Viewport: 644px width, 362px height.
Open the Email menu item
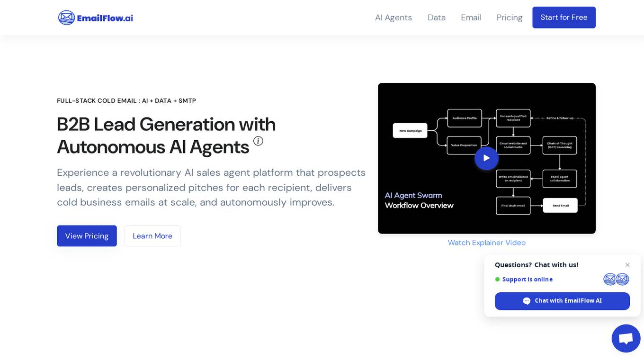(471, 18)
